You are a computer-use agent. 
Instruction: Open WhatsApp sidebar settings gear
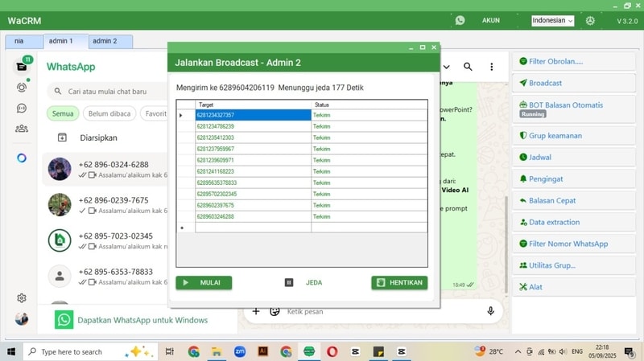[22, 297]
